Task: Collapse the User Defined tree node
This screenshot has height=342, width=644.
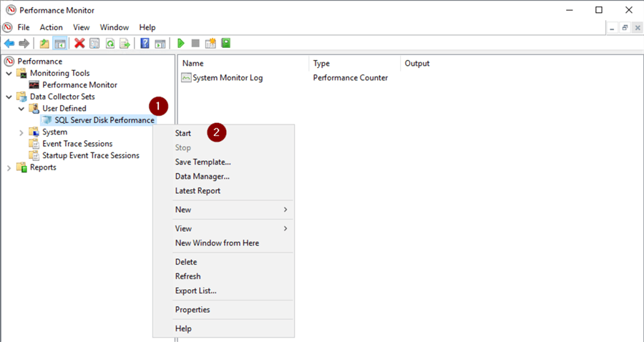Action: pyautogui.click(x=21, y=109)
